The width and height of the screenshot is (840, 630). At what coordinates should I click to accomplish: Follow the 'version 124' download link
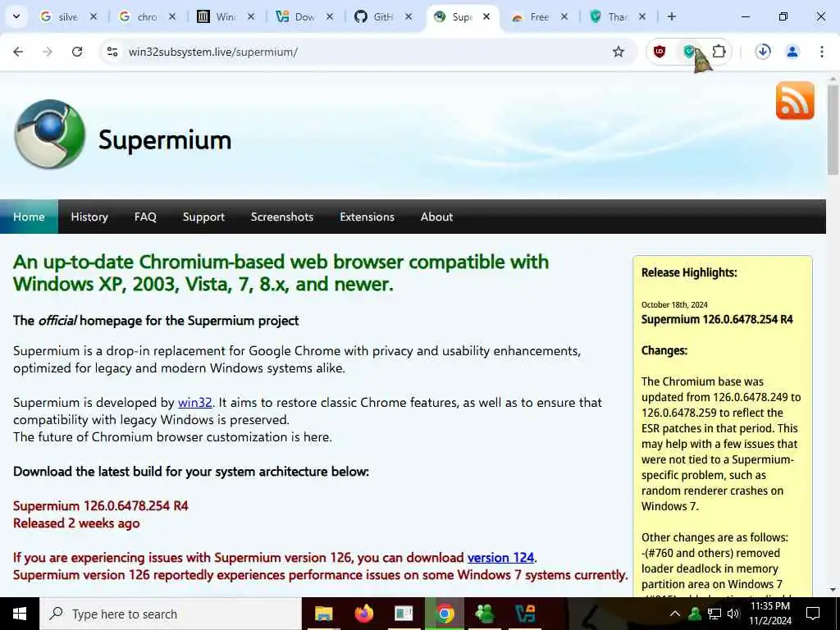click(500, 558)
